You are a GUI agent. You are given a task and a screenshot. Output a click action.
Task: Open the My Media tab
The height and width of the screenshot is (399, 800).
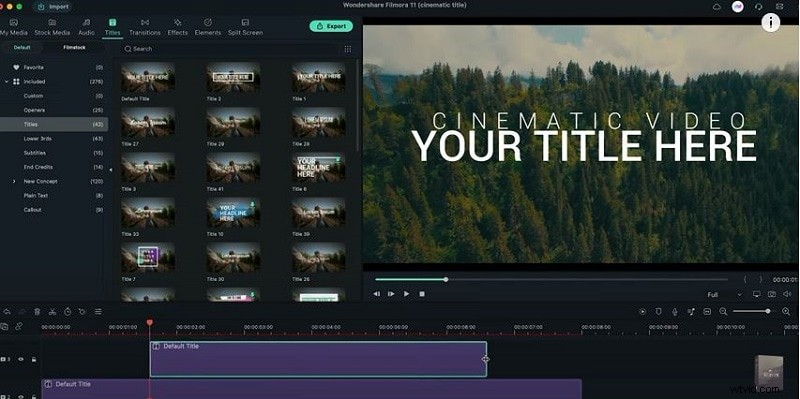tap(14, 27)
